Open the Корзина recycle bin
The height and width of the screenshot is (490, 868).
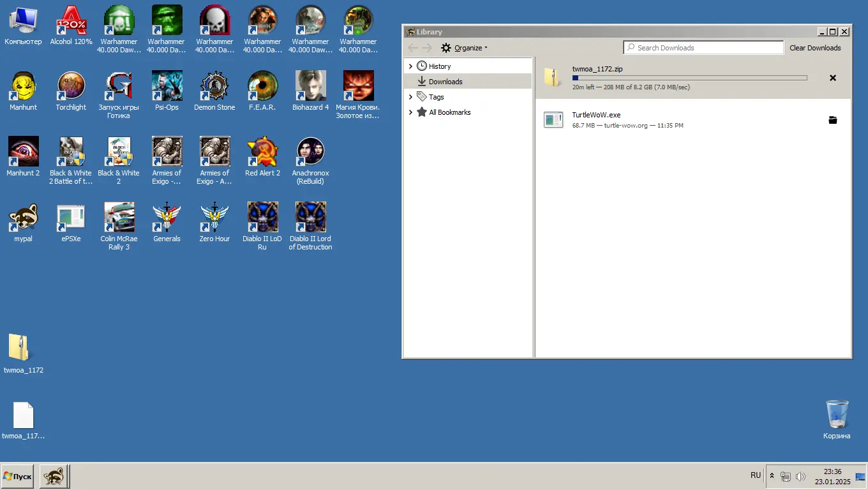point(837,419)
